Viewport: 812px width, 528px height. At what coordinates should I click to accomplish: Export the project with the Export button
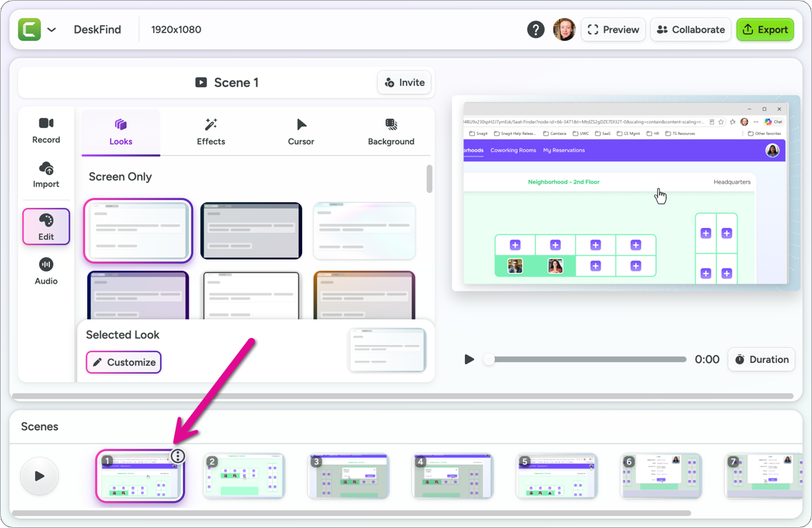click(765, 29)
